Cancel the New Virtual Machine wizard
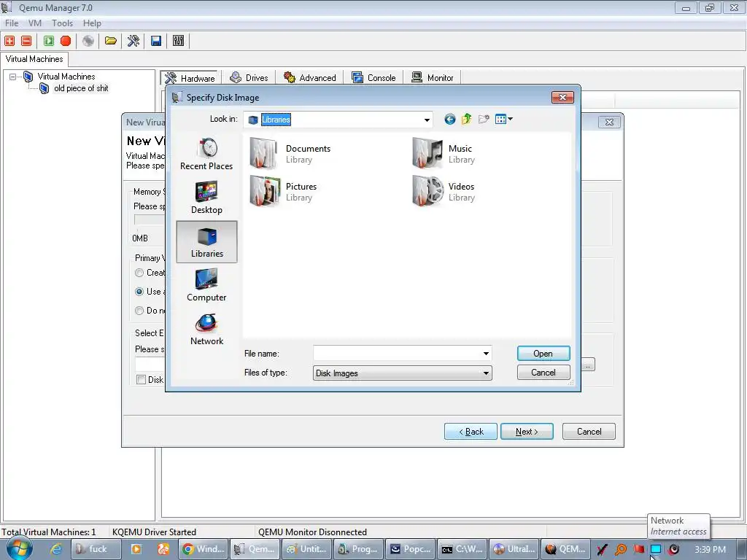 pos(589,432)
